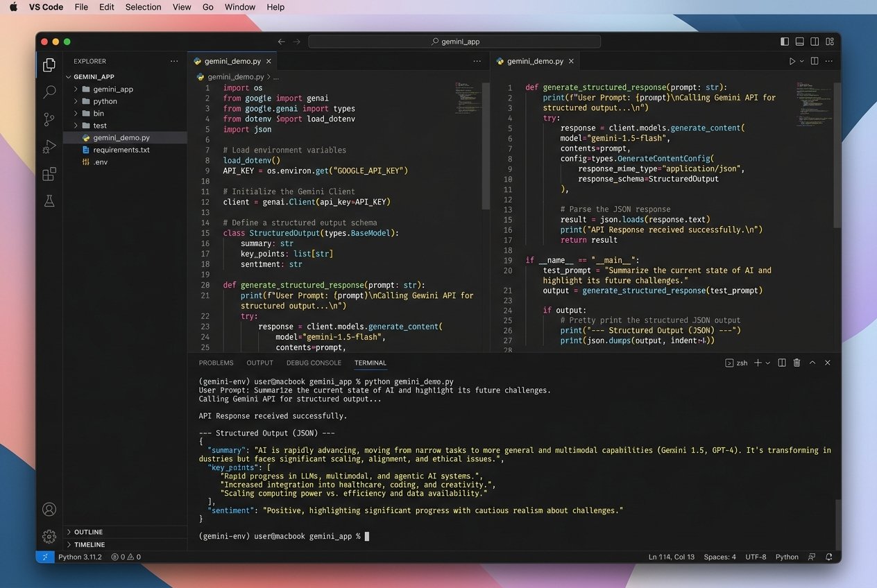
Task: Select the TERMINAL tab
Action: pyautogui.click(x=371, y=363)
